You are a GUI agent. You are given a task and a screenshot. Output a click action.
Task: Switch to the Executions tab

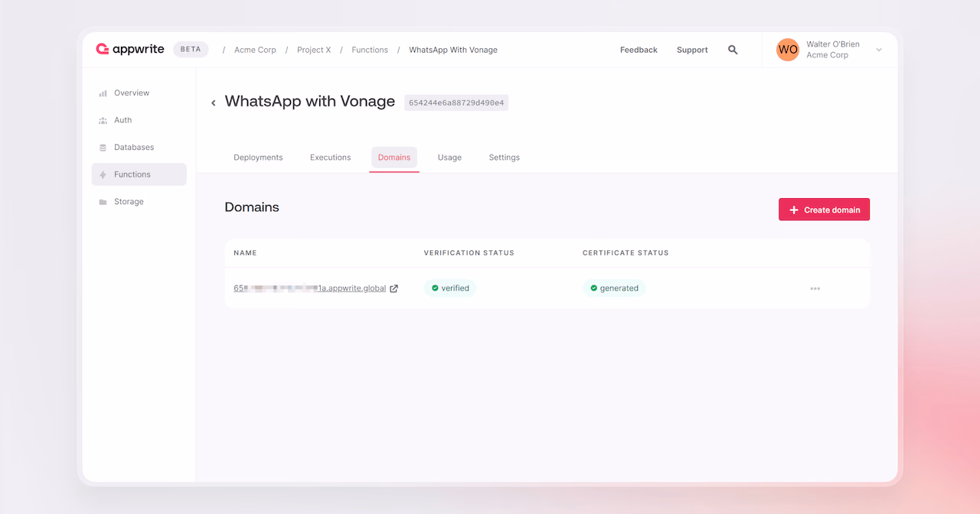click(330, 158)
